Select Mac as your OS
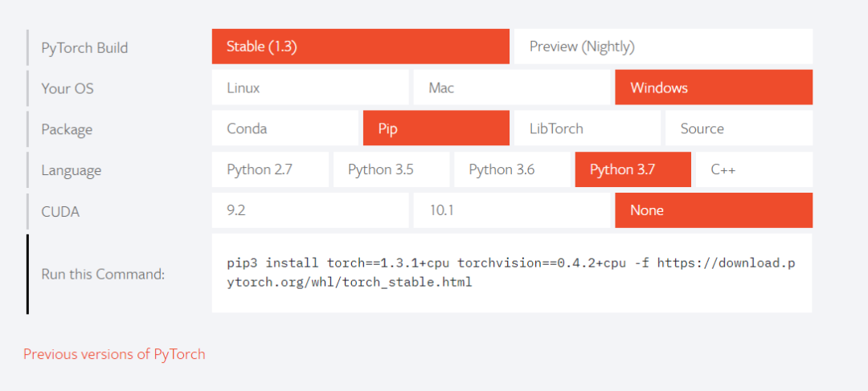Screen dimensions: 868x391 click(511, 88)
